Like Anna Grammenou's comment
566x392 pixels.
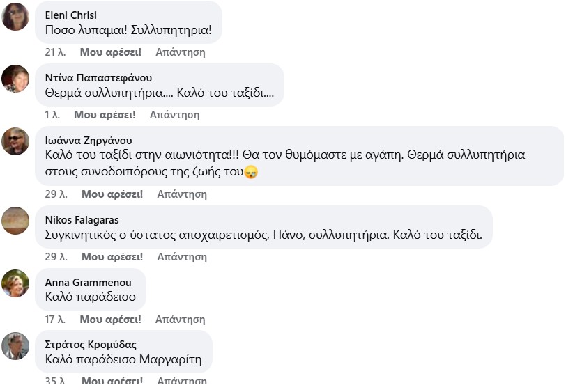tap(110, 320)
